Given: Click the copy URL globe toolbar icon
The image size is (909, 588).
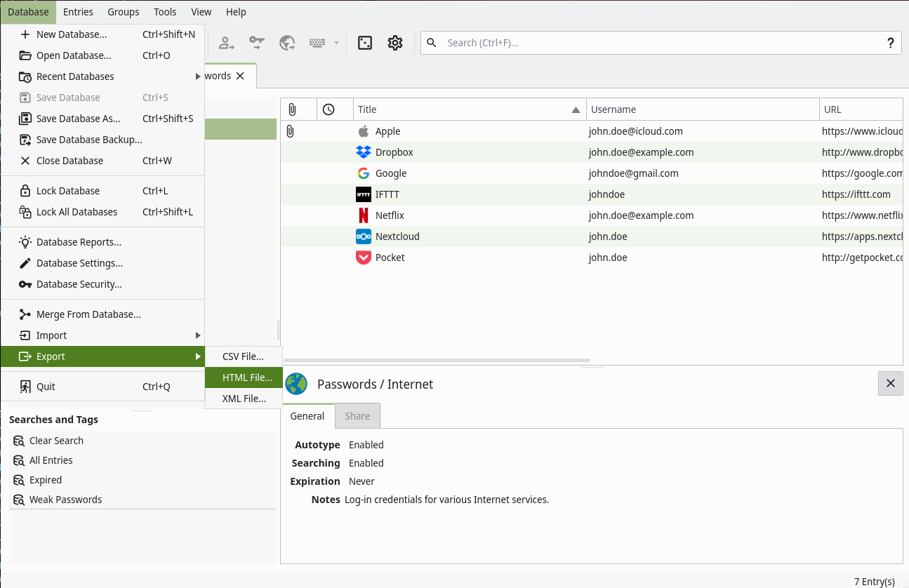Looking at the screenshot, I should click(x=287, y=43).
